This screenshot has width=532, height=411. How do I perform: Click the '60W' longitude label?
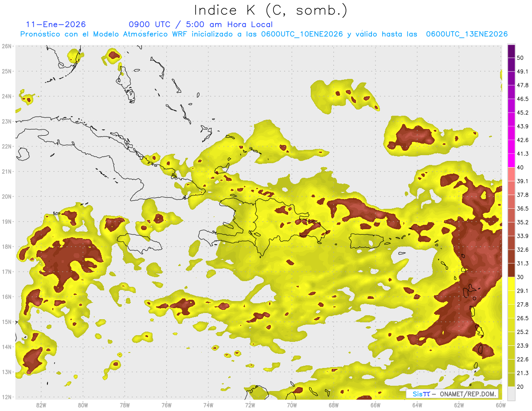point(501,405)
